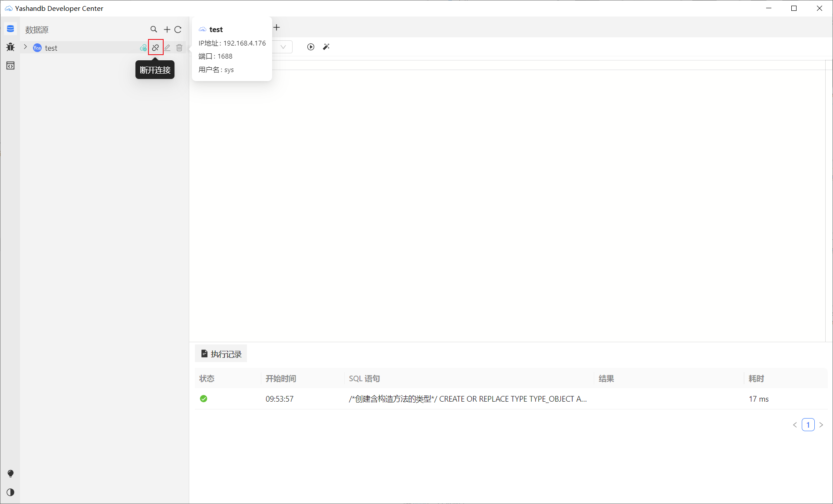The height and width of the screenshot is (504, 833).
Task: Click the disconnect (断开连接) icon for test
Action: (155, 48)
